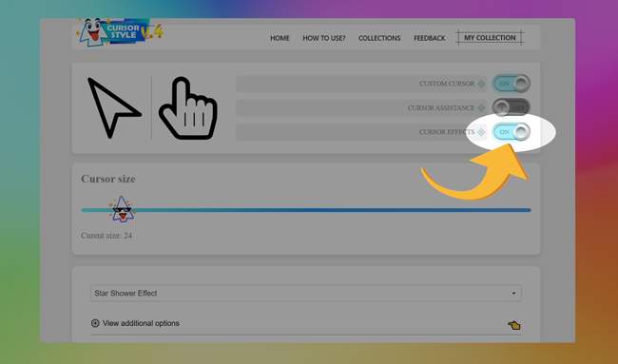Screen dimensions: 618x364
Task: Select the arrow pointer cursor preview
Action: click(114, 108)
